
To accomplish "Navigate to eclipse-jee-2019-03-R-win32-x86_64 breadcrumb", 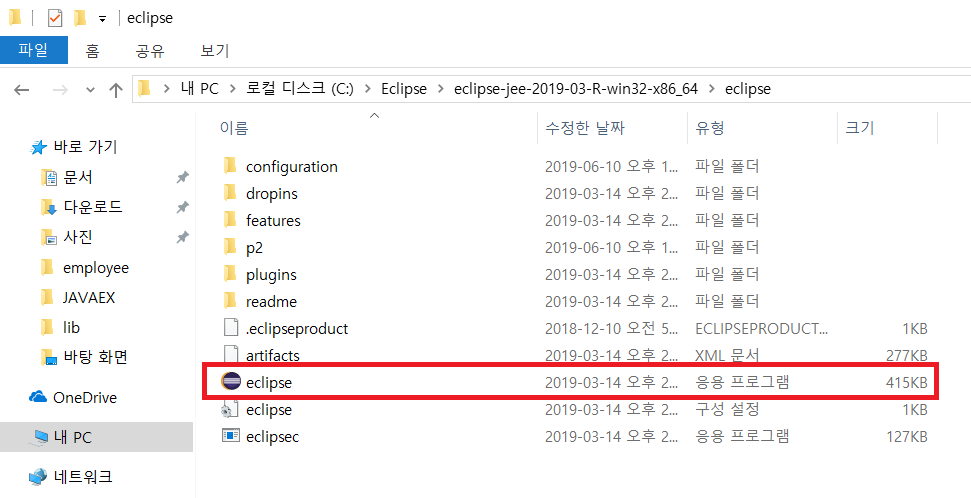I will [576, 89].
